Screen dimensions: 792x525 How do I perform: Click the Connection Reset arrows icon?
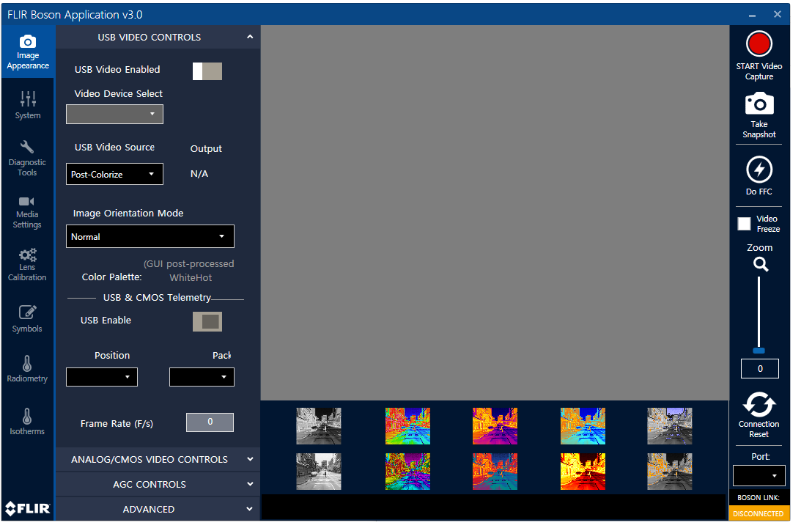tap(759, 405)
